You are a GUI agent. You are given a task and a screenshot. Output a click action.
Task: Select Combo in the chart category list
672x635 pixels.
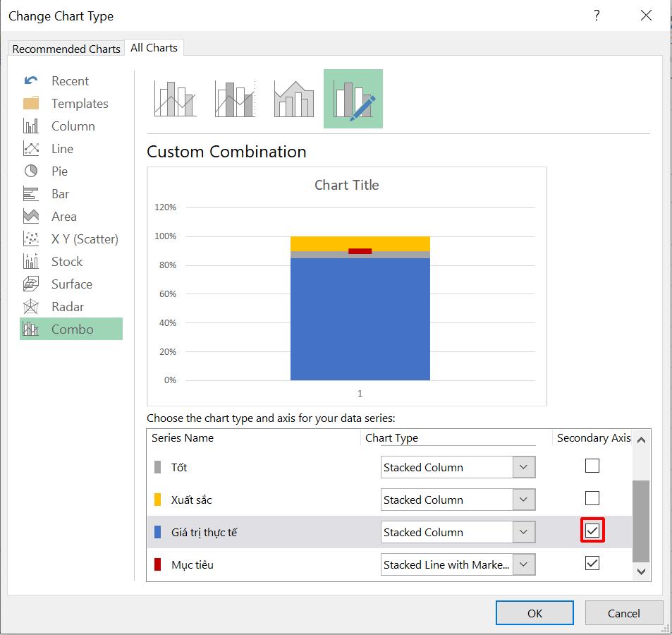(x=71, y=329)
